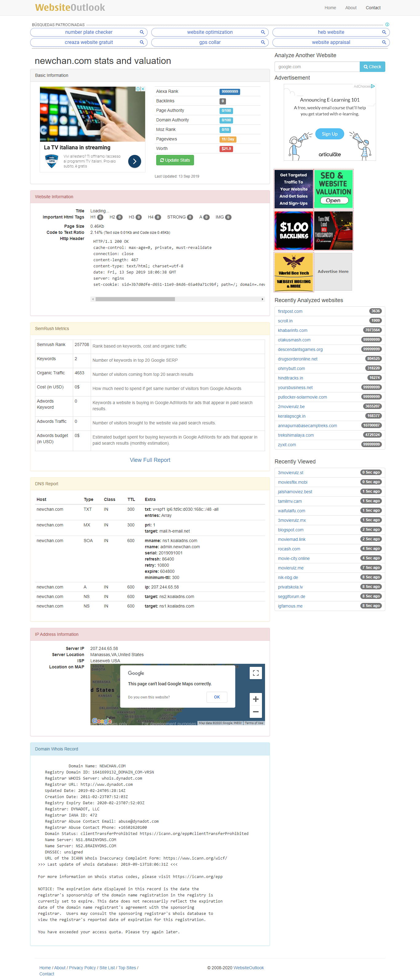Click 'website appraisal' sponsored search
The height and width of the screenshot is (980, 420).
coord(331,42)
